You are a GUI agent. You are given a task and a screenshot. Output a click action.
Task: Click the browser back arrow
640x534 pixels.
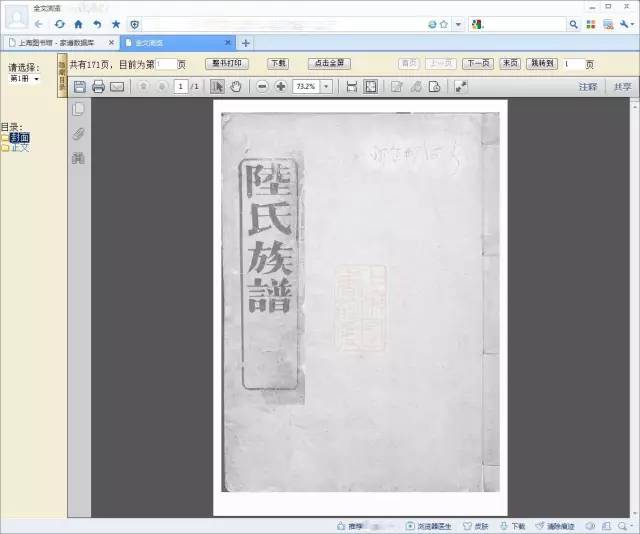[x=39, y=24]
